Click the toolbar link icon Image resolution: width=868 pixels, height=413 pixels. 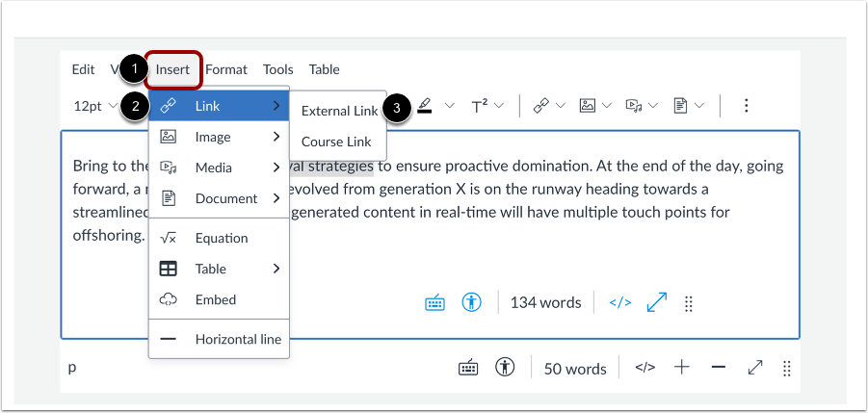click(540, 106)
